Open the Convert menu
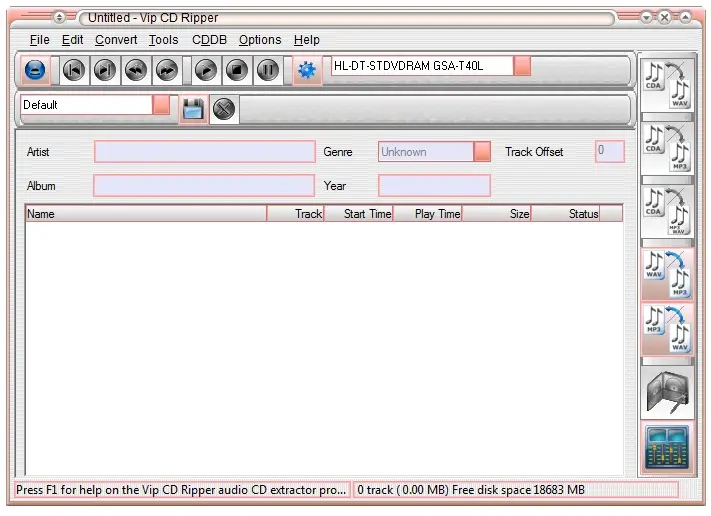This screenshot has height=516, width=711. [x=116, y=40]
